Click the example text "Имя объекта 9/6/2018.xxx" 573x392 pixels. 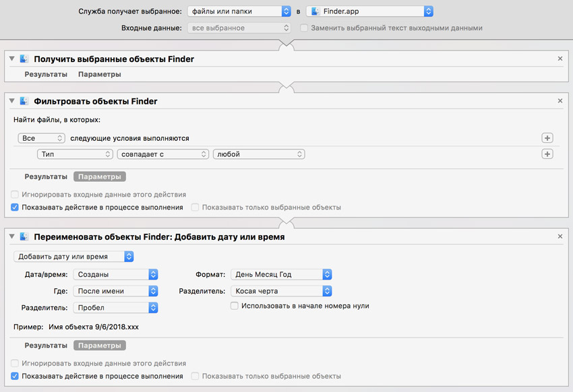(94, 327)
